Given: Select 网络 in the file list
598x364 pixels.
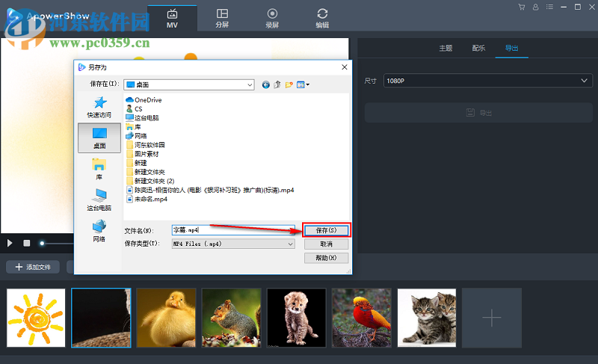Looking at the screenshot, I should point(136,136).
